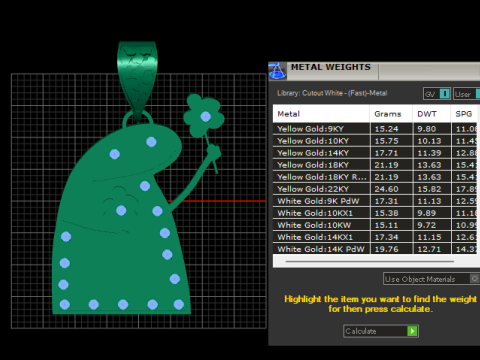Click the 15.82 DWT value
Screen dimensions: 480x360
(x=429, y=189)
